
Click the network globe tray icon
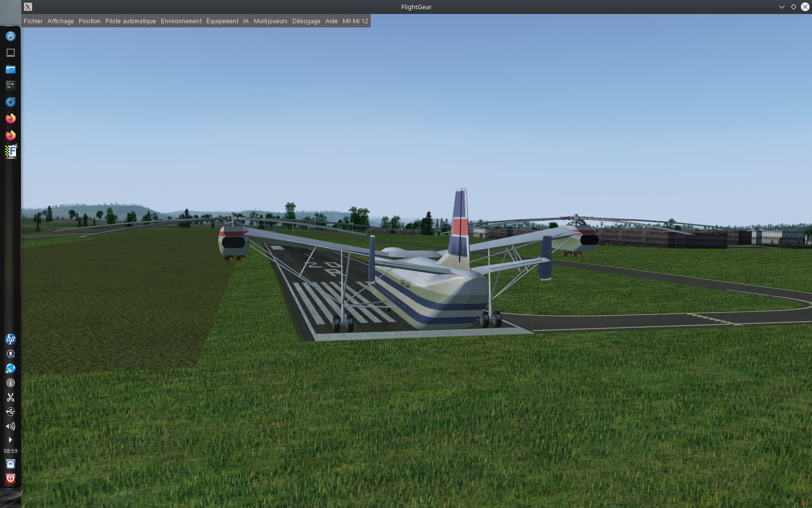coord(11,368)
